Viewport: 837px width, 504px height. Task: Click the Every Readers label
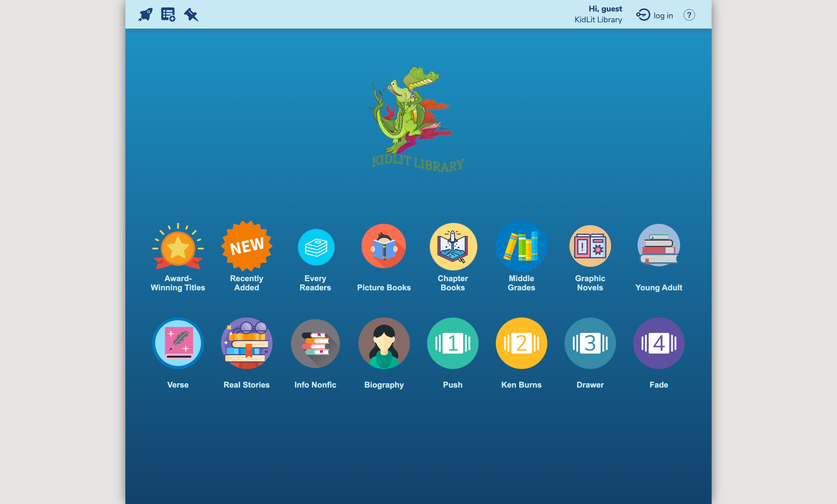point(315,283)
